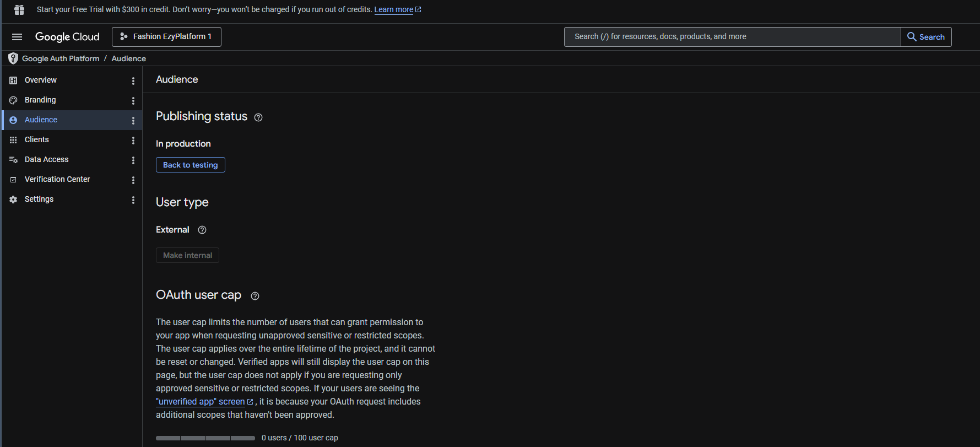
Task: Expand more options for Overview
Action: [x=133, y=81]
